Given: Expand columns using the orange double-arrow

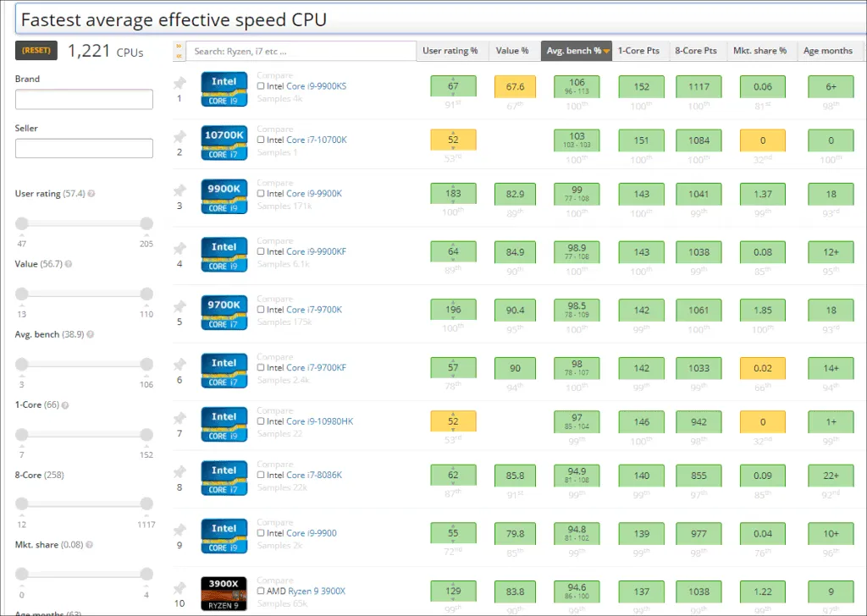Looking at the screenshot, I should tap(179, 51).
